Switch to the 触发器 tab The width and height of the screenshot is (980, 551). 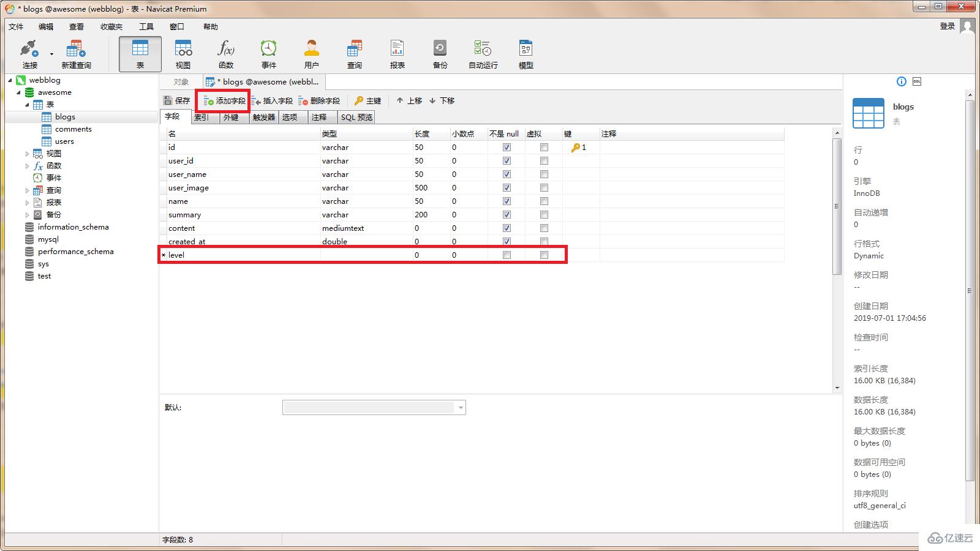point(264,118)
